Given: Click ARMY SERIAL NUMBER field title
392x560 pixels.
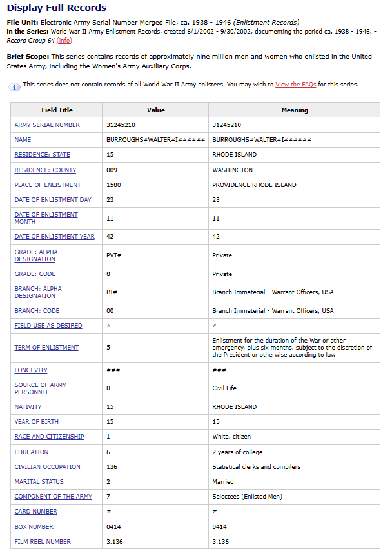Looking at the screenshot, I should (47, 125).
